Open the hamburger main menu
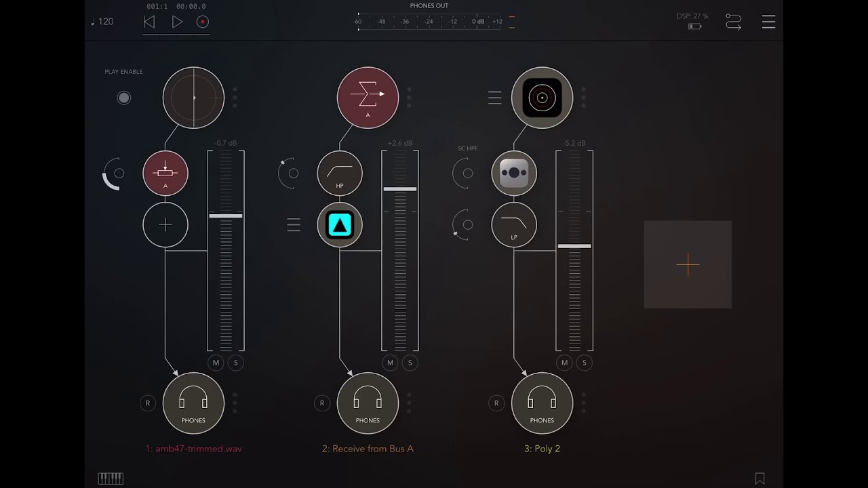This screenshot has height=488, width=868. [x=768, y=22]
